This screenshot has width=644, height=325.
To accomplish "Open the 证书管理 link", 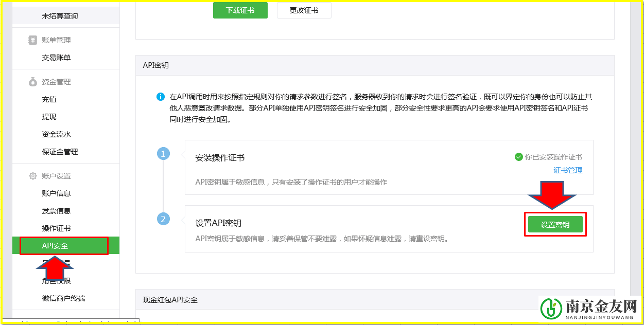I will tap(568, 170).
